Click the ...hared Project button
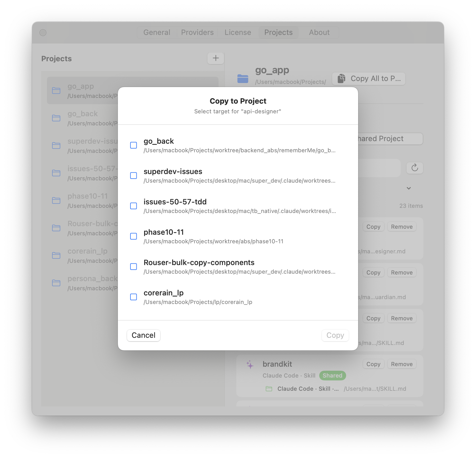 [x=390, y=139]
